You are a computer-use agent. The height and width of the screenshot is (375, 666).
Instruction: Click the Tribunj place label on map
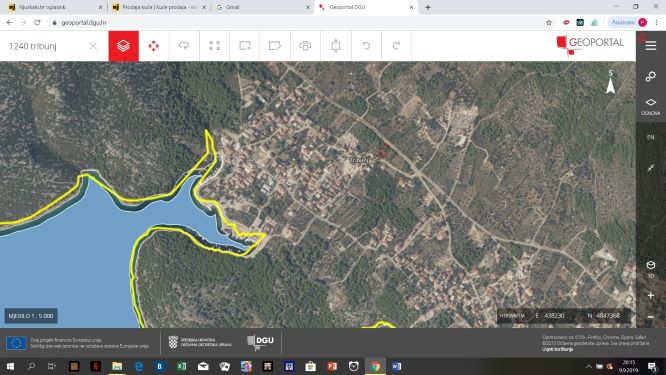[359, 160]
